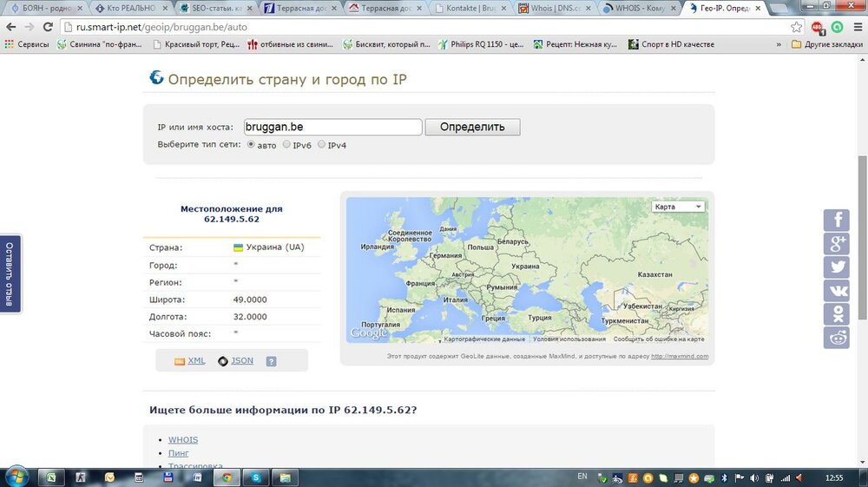Click the map of Europe
Screen dimensions: 868x487
pyautogui.click(x=527, y=270)
